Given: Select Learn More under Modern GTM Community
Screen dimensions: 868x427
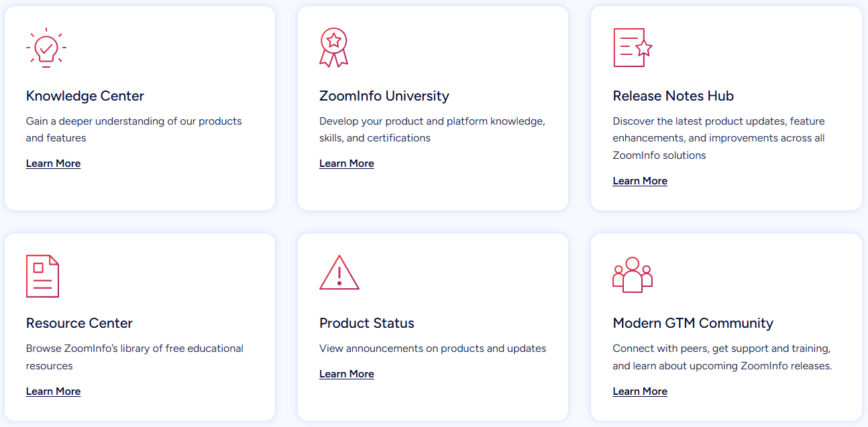Looking at the screenshot, I should click(640, 391).
